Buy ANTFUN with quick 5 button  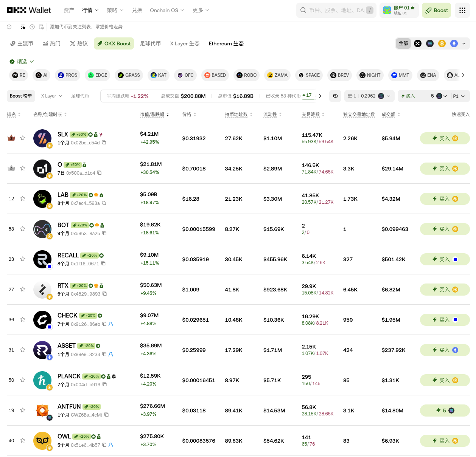coord(445,411)
